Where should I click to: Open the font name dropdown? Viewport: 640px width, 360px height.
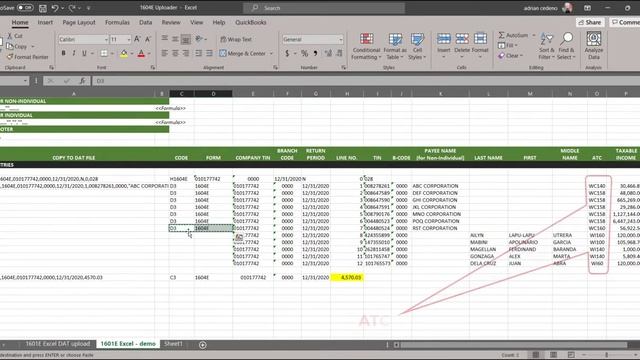pyautogui.click(x=106, y=40)
